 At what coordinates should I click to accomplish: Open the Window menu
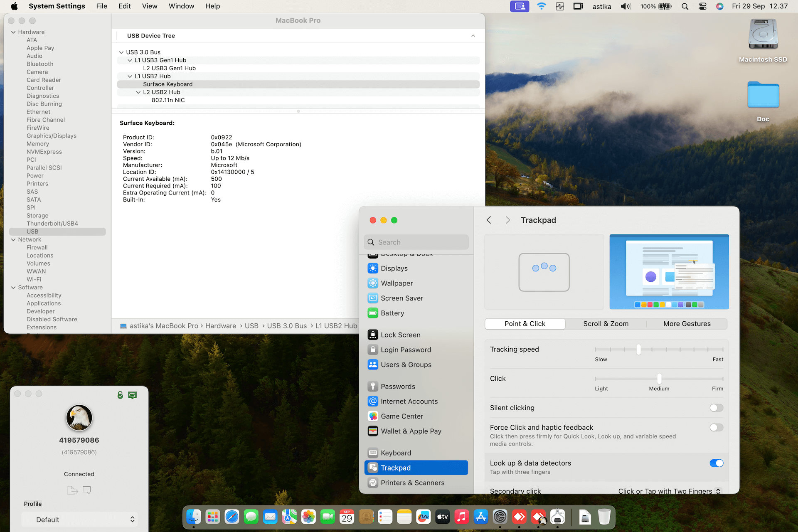click(x=181, y=6)
